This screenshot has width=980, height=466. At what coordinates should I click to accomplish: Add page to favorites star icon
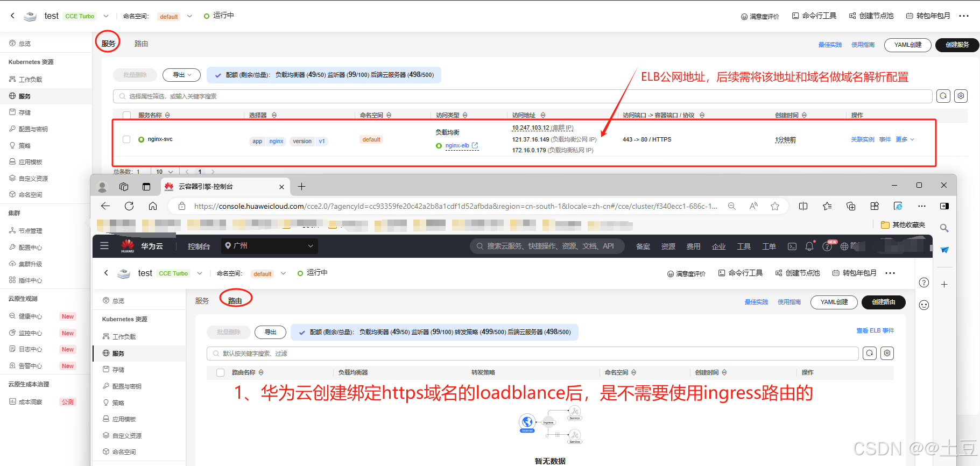click(x=775, y=206)
